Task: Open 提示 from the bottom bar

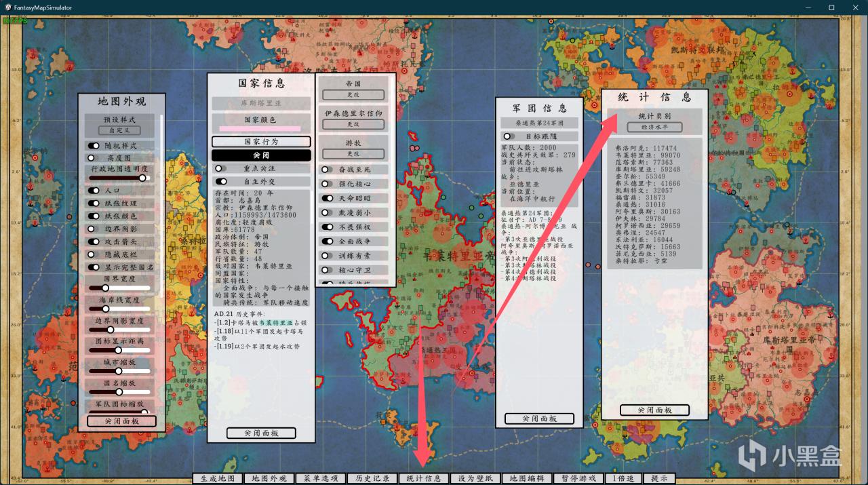Action: [x=659, y=478]
